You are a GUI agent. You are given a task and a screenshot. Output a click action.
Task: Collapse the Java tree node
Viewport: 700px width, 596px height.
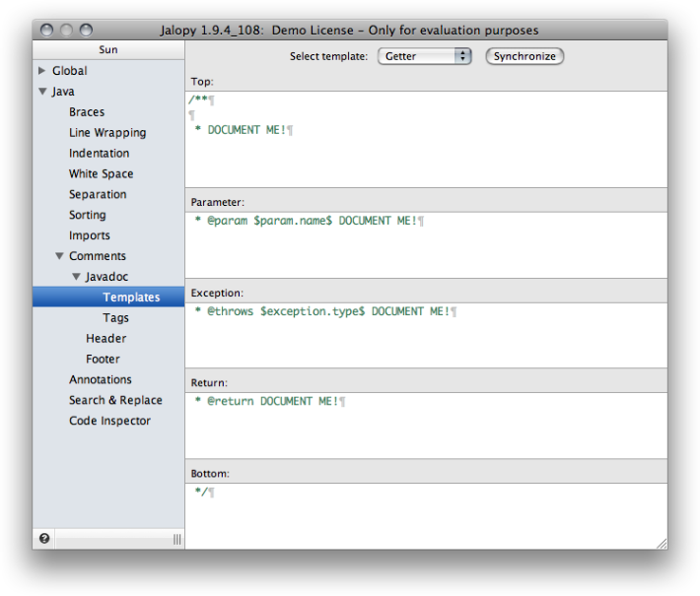tap(42, 92)
